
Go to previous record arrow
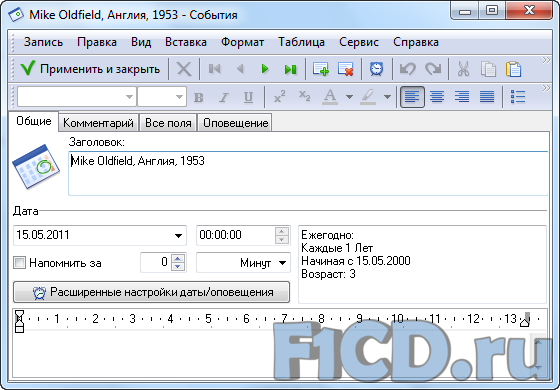click(240, 69)
